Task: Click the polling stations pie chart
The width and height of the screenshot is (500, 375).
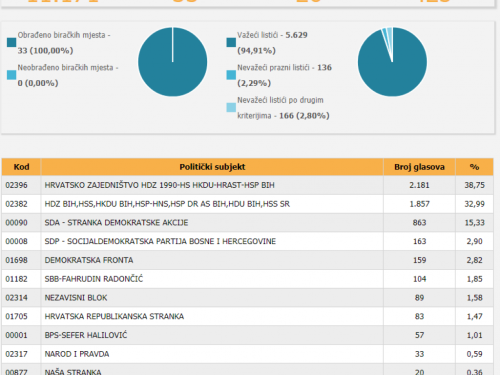Action: 173,62
